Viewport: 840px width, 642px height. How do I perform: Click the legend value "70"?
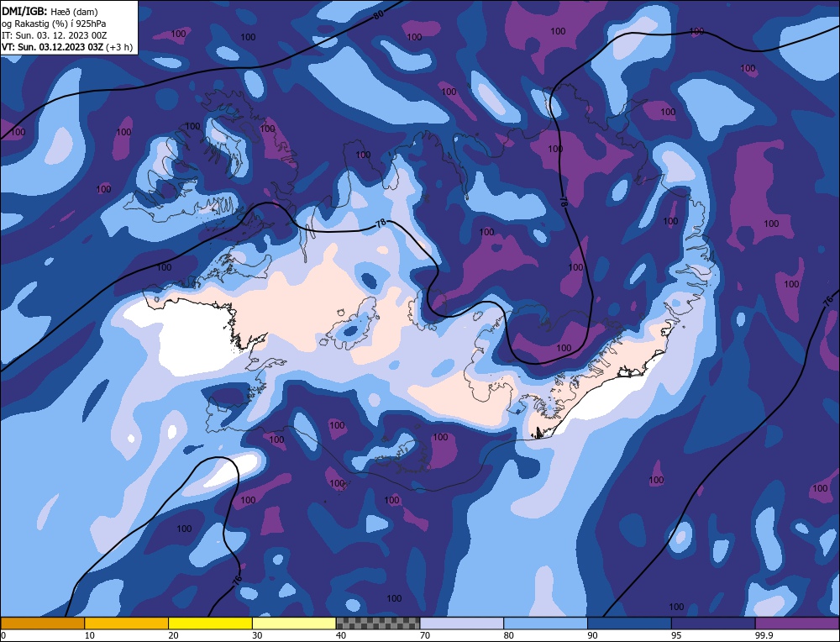[x=425, y=635]
